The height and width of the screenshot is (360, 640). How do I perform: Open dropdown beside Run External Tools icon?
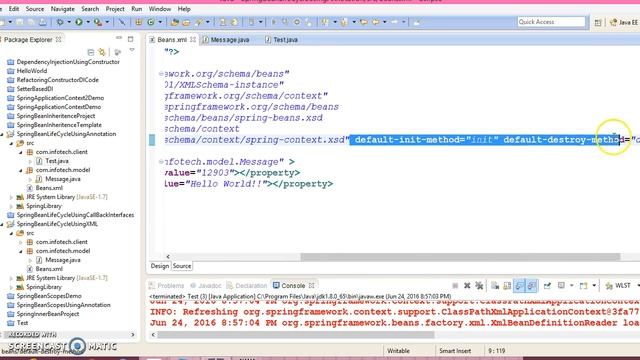pyautogui.click(x=107, y=22)
